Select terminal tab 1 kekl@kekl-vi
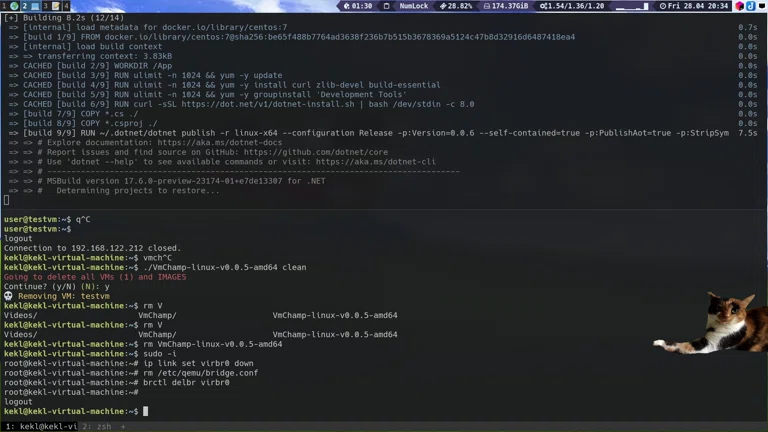 pos(39,426)
